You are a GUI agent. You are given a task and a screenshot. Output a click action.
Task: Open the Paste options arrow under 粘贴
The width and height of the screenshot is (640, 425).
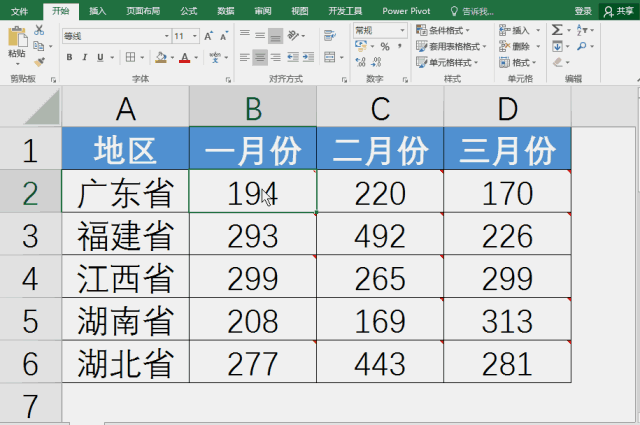tap(17, 64)
